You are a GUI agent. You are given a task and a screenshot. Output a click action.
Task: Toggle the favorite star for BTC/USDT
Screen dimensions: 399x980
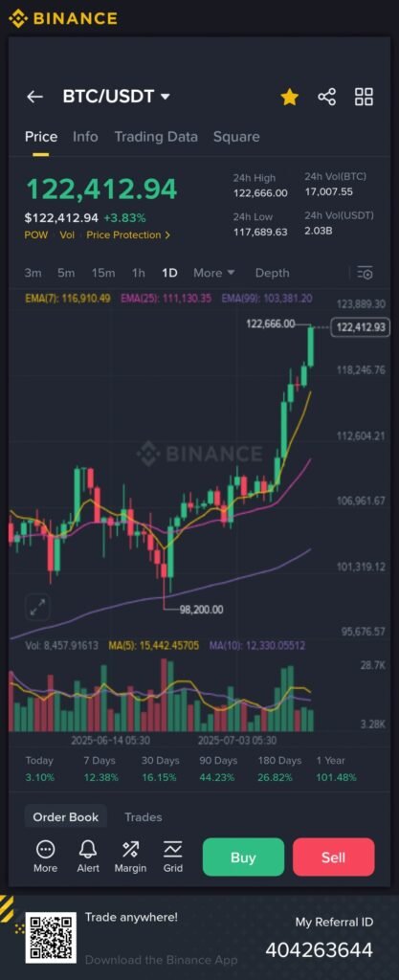pos(289,97)
